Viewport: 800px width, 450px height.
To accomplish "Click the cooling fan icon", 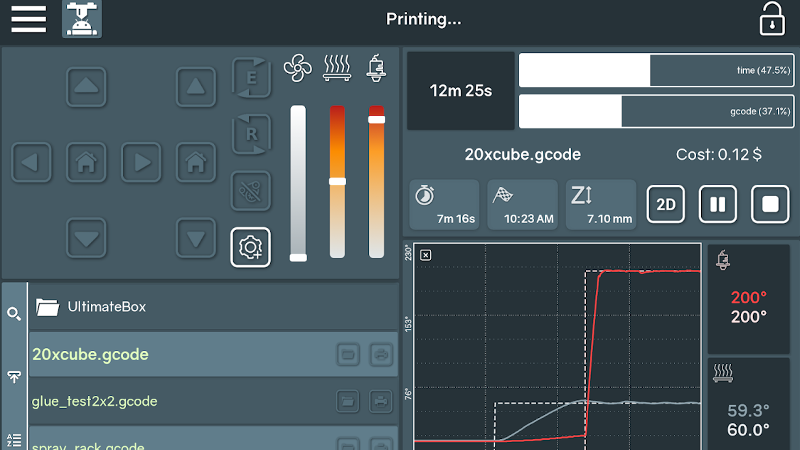I will pyautogui.click(x=298, y=69).
